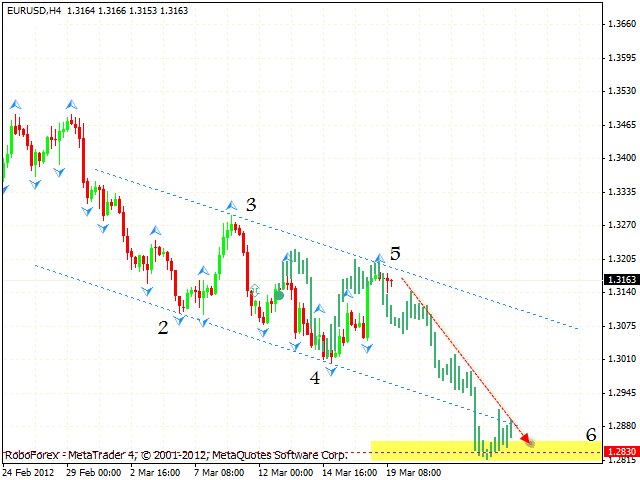
Task: Select the wave label 4
Action: (x=315, y=378)
